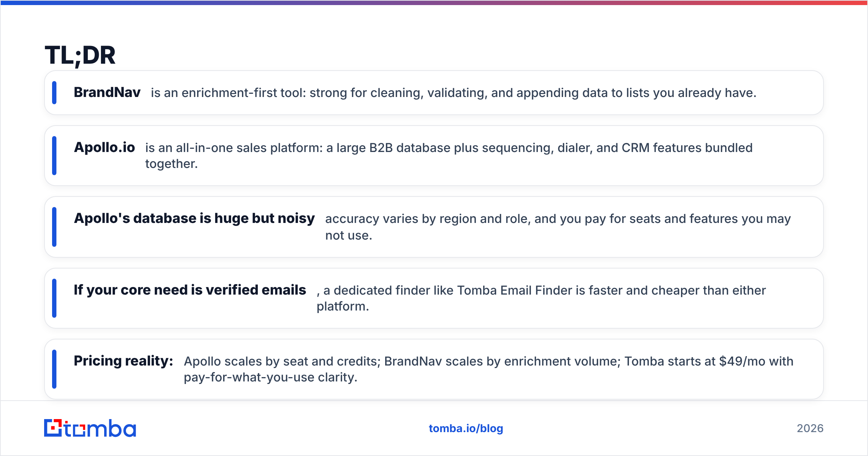This screenshot has width=868, height=456.
Task: Select 'Apollo's database is huge but noisy' text
Action: [194, 219]
